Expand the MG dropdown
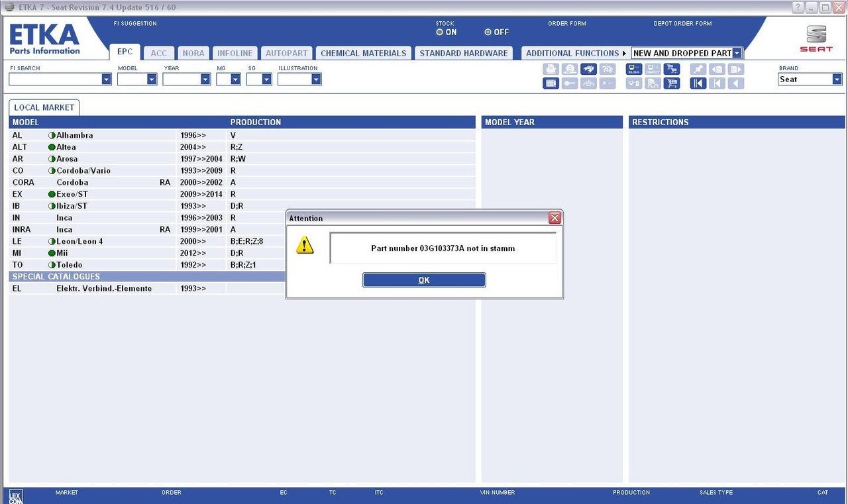The width and height of the screenshot is (848, 504). [235, 79]
